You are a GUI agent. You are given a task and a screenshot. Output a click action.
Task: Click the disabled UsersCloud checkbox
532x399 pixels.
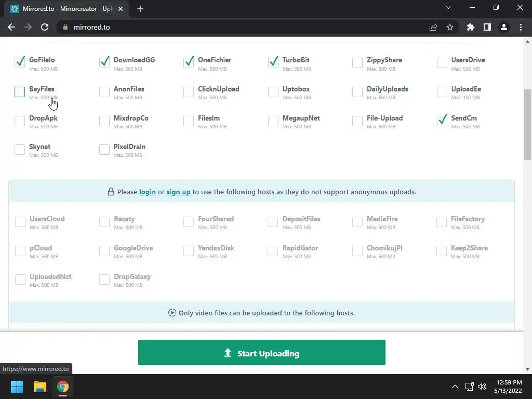pyautogui.click(x=20, y=221)
